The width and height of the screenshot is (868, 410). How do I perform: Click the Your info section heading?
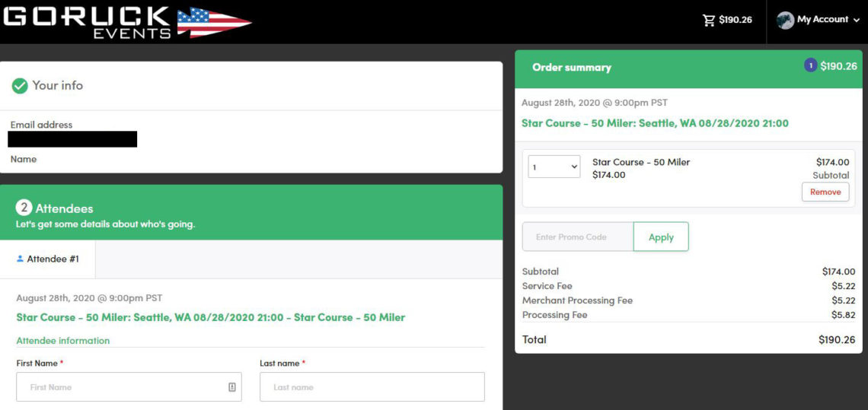point(58,86)
